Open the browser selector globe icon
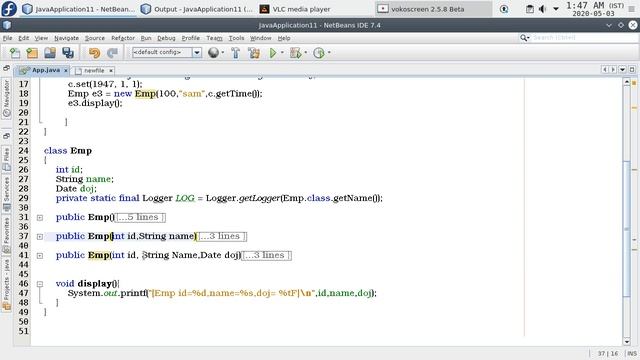This screenshot has height=360, width=640. point(213,53)
